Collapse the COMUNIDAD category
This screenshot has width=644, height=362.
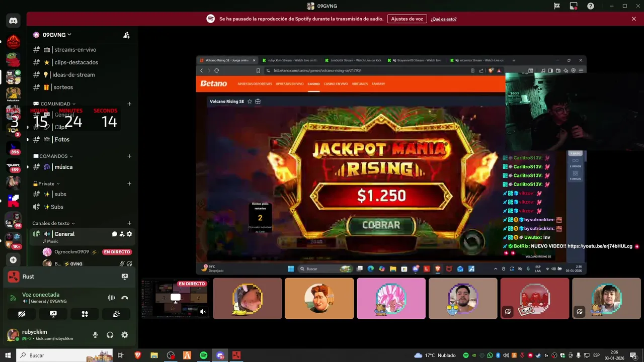(x=55, y=104)
